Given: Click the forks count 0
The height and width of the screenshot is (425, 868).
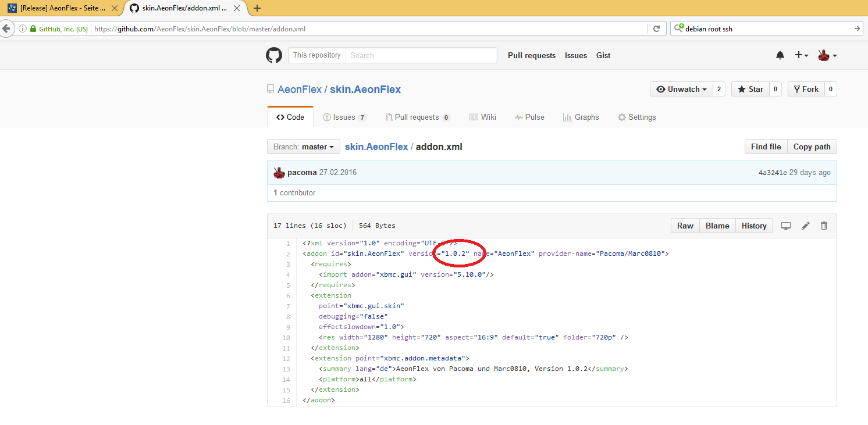Looking at the screenshot, I should 830,89.
